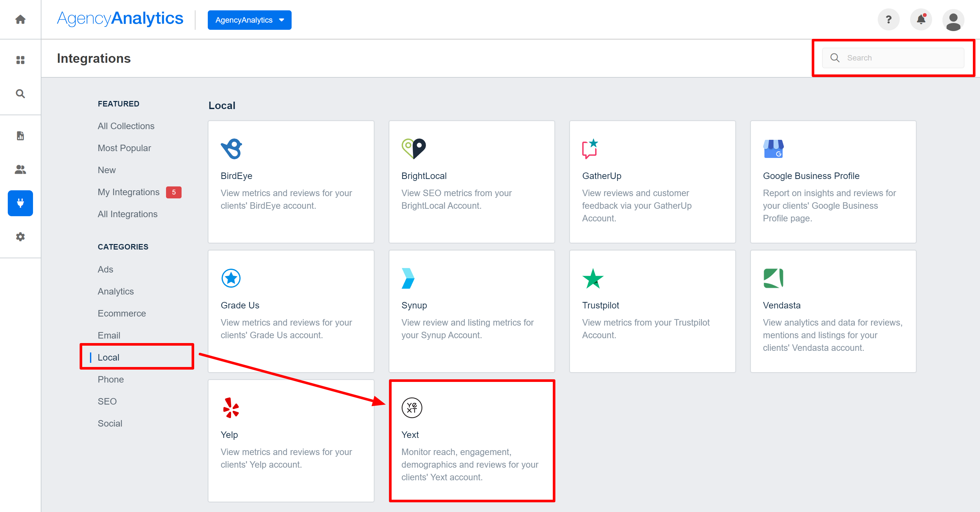Open the reports document icon
980x512 pixels.
point(20,136)
